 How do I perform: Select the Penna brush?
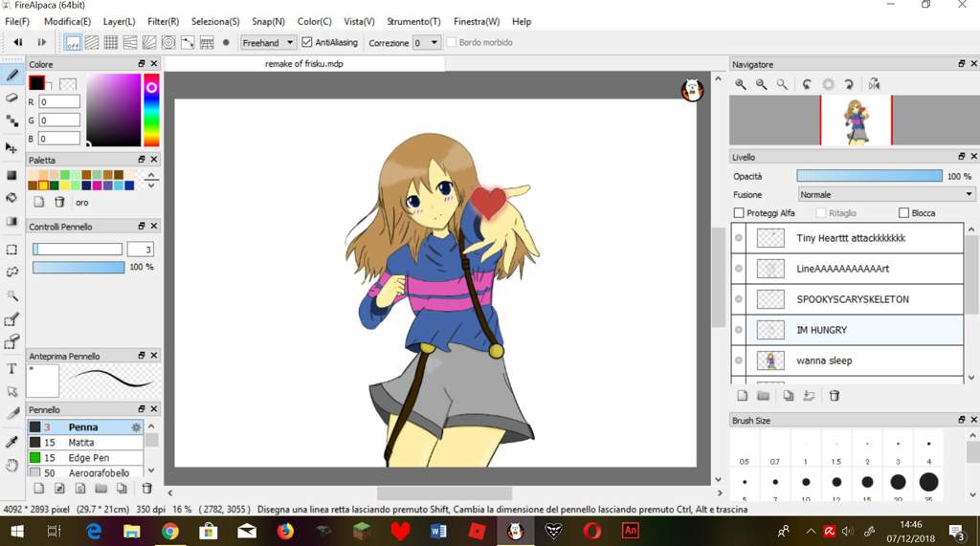pyautogui.click(x=85, y=427)
